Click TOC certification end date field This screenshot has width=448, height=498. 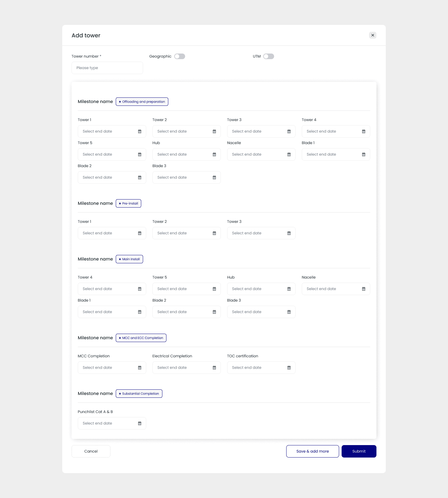(261, 368)
